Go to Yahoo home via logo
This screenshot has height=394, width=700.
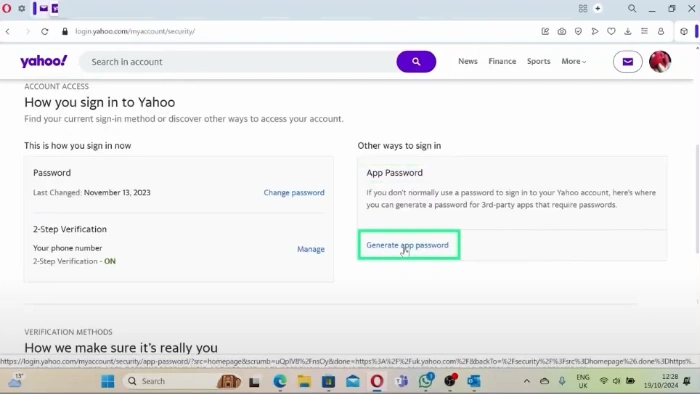coord(44,61)
